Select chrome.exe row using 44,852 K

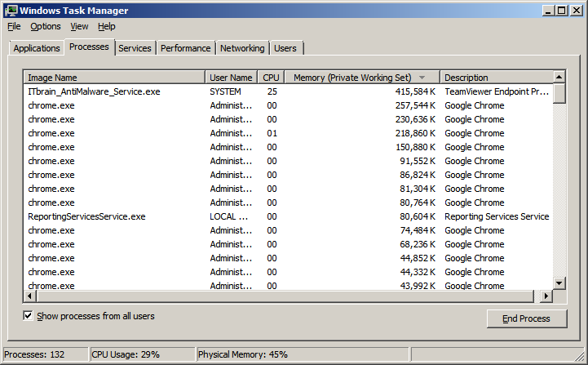click(x=289, y=258)
